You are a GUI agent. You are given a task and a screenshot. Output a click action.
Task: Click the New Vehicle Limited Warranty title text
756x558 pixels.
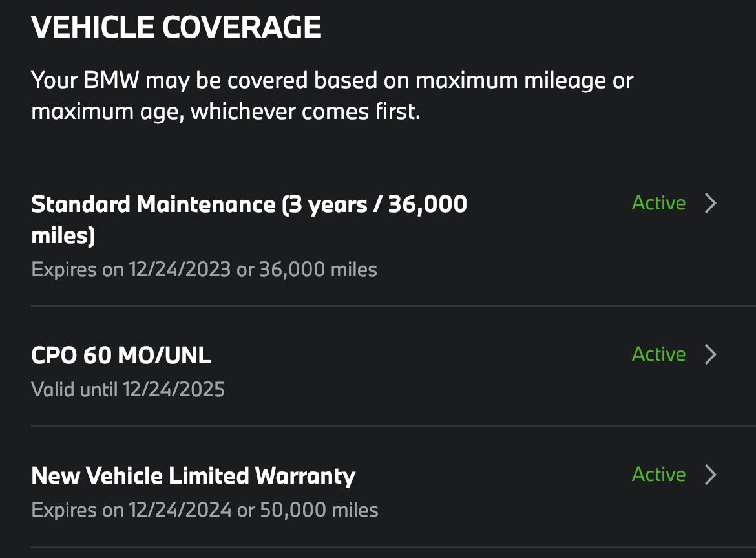[193, 475]
